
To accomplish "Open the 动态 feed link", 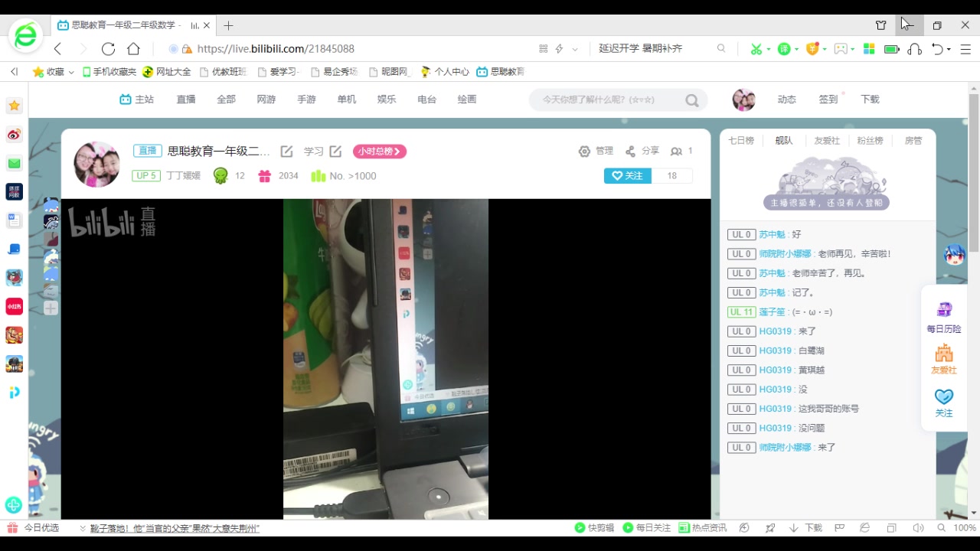I will [787, 99].
